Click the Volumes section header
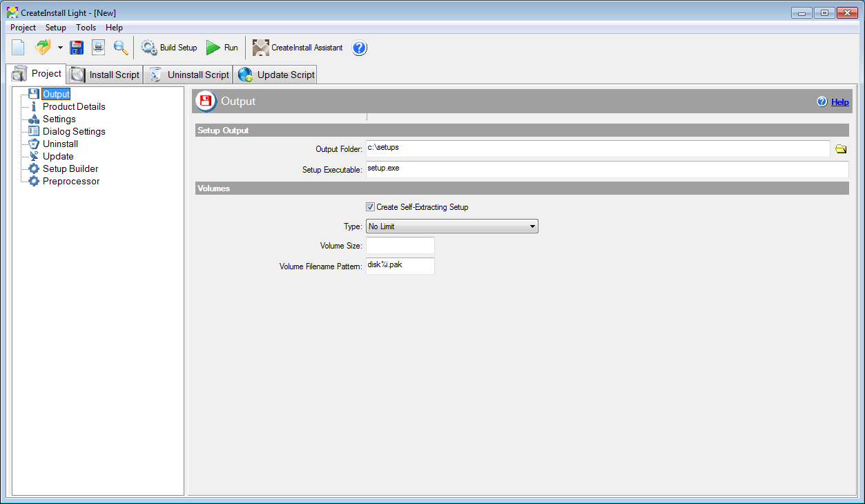The image size is (865, 504). point(521,188)
